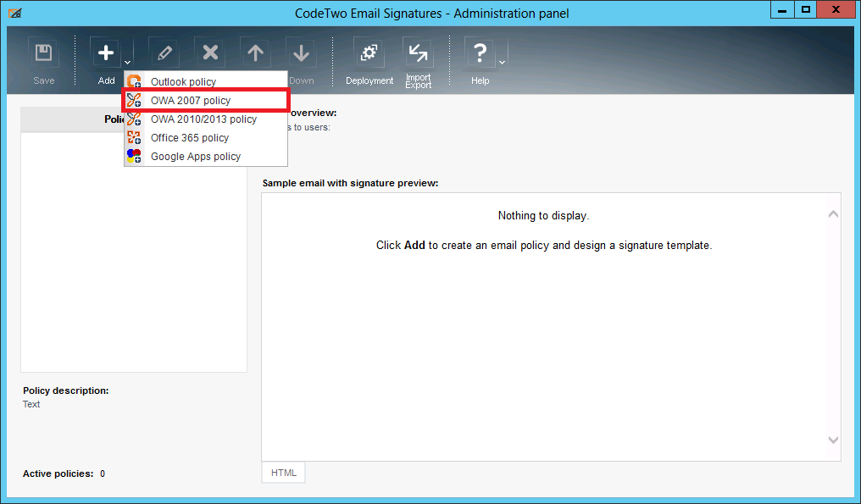Click the move Up arrow icon
This screenshot has width=861, height=504.
(255, 53)
